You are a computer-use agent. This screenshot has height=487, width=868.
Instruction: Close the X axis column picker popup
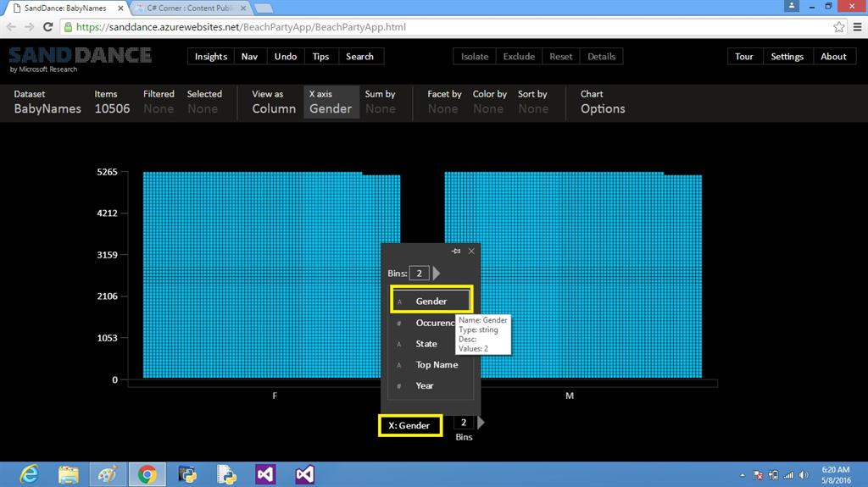471,252
